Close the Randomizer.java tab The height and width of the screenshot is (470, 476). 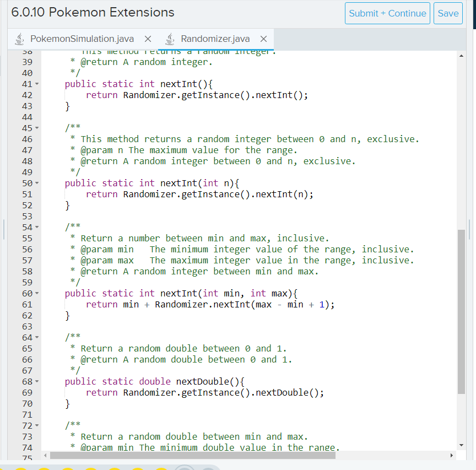[x=263, y=39]
